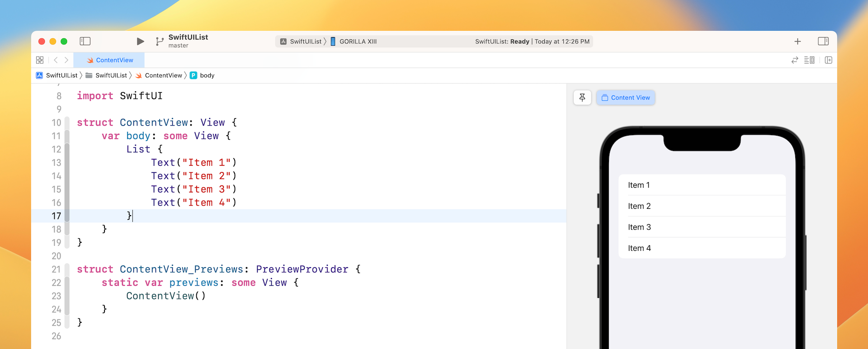Run the SwiftUIList project
This screenshot has height=349, width=868.
click(140, 41)
